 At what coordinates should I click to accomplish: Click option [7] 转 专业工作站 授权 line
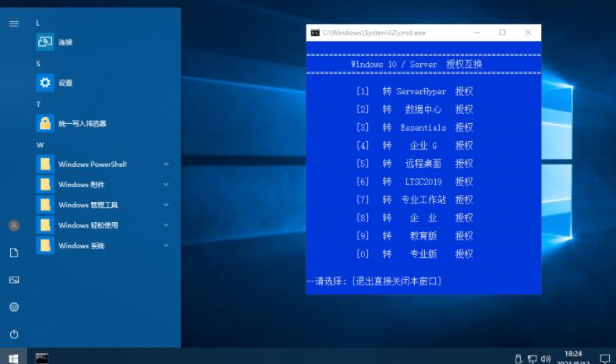(x=415, y=200)
